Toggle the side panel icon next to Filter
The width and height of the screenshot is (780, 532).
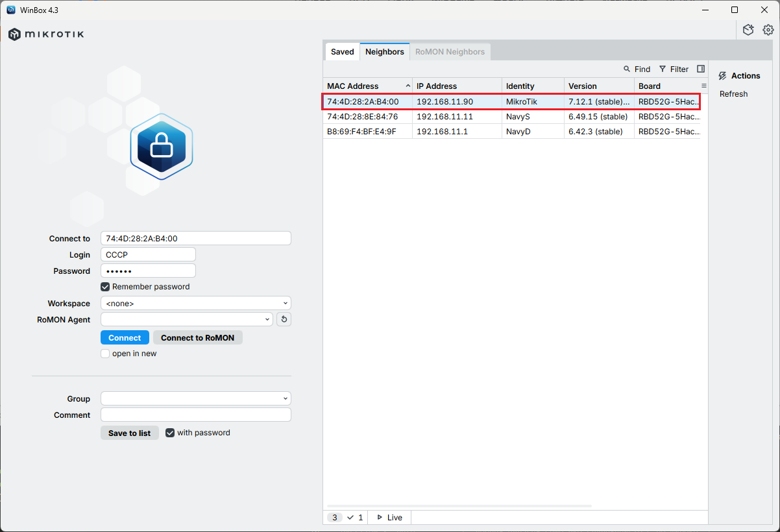701,69
